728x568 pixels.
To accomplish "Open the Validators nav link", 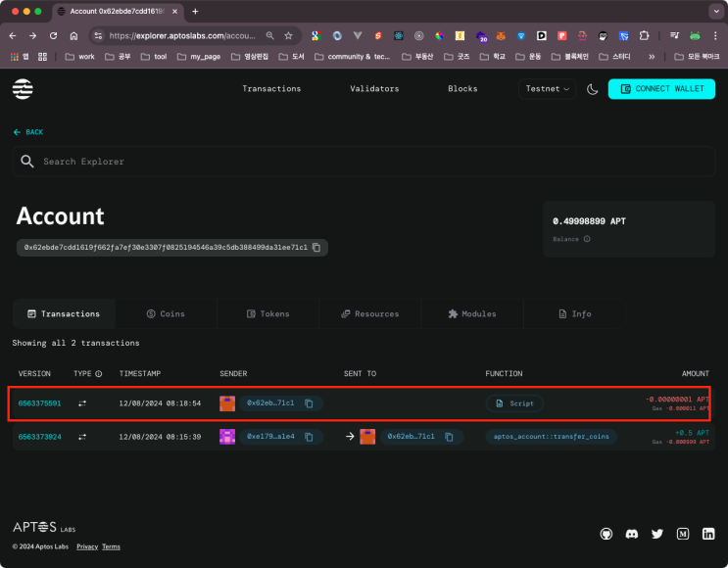I will (374, 89).
